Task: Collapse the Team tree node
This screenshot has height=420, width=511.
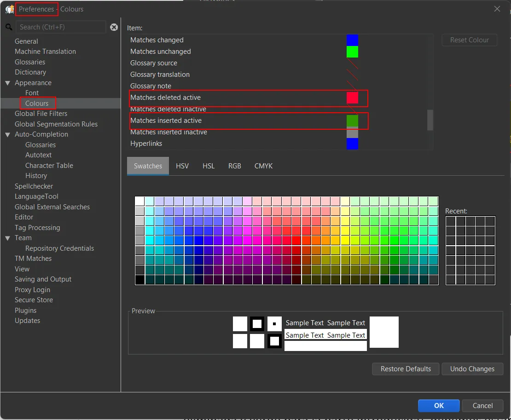Action: pyautogui.click(x=8, y=238)
